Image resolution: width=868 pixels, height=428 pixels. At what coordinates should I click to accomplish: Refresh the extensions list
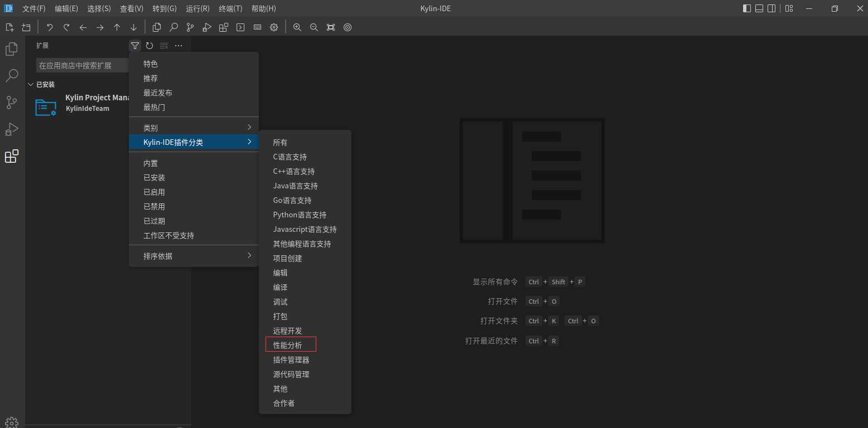click(150, 46)
